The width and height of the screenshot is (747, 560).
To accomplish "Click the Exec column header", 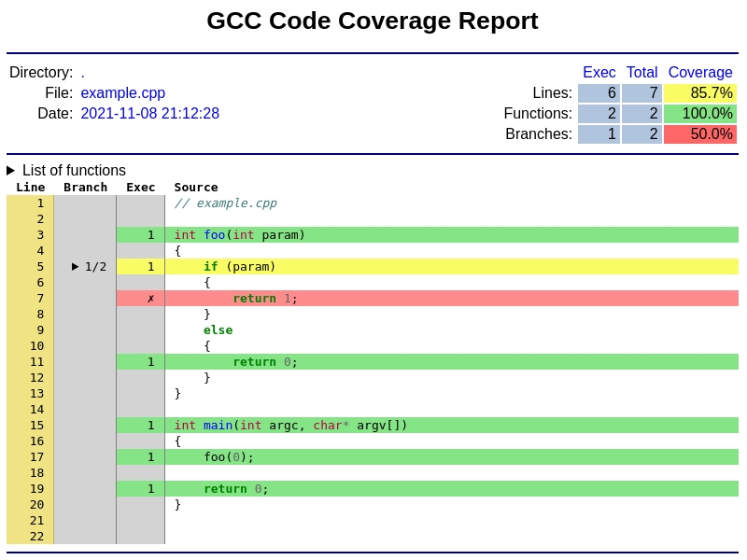I will pos(599,72).
